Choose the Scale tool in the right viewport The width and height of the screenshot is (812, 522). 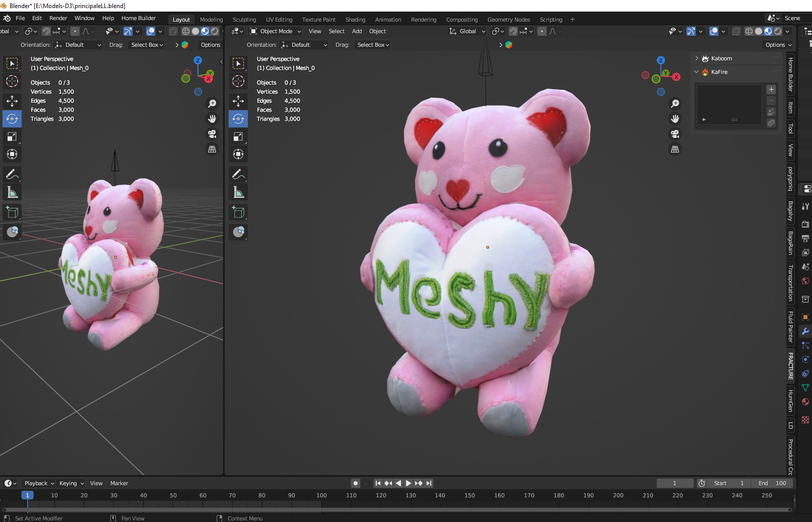coord(238,136)
